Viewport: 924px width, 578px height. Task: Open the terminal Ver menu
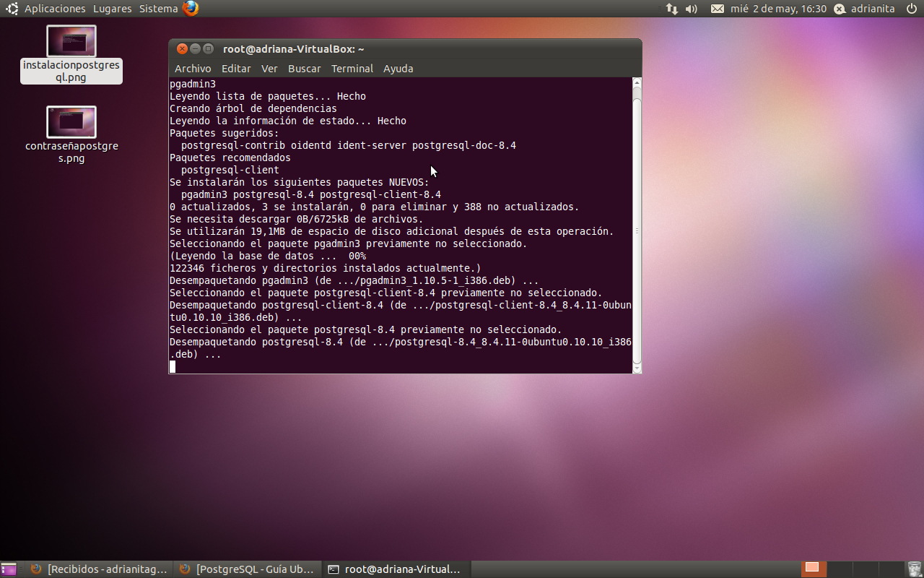click(269, 69)
